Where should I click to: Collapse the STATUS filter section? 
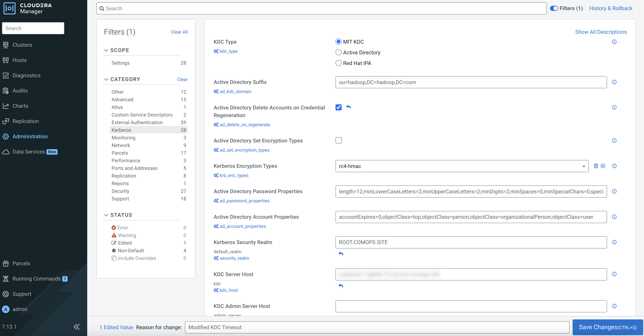tap(106, 215)
